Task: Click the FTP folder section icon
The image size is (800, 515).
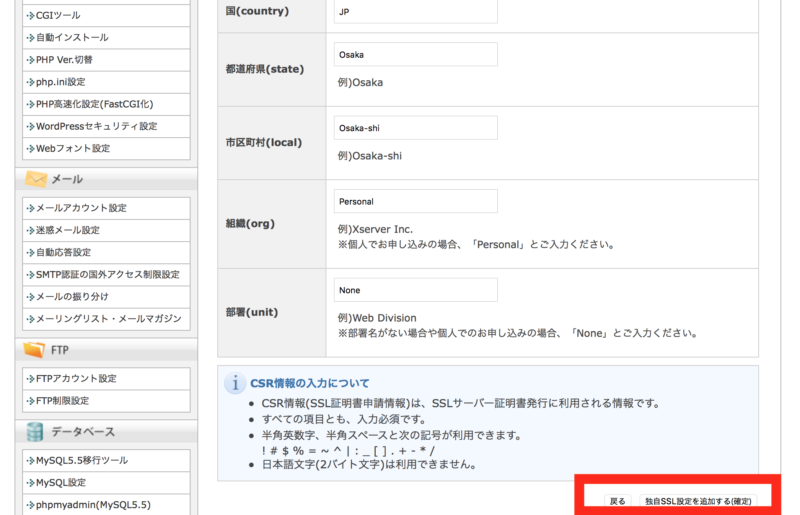Action: pos(34,350)
